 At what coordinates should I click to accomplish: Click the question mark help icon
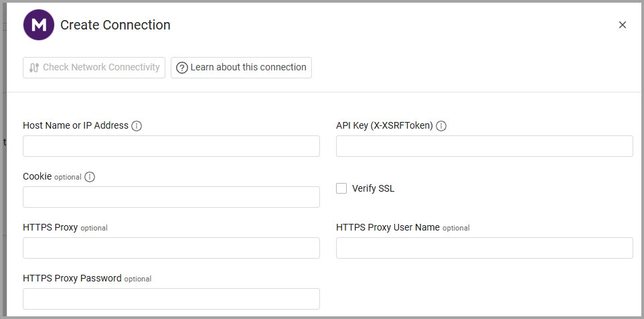pos(182,68)
